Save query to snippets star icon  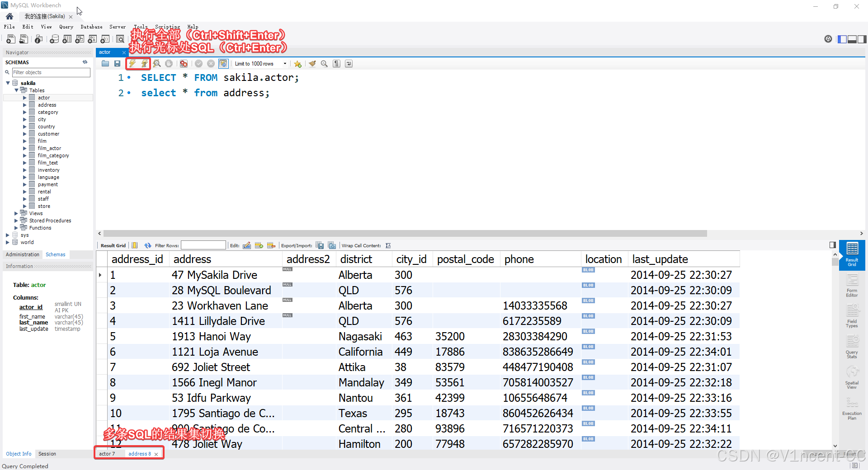pyautogui.click(x=297, y=64)
